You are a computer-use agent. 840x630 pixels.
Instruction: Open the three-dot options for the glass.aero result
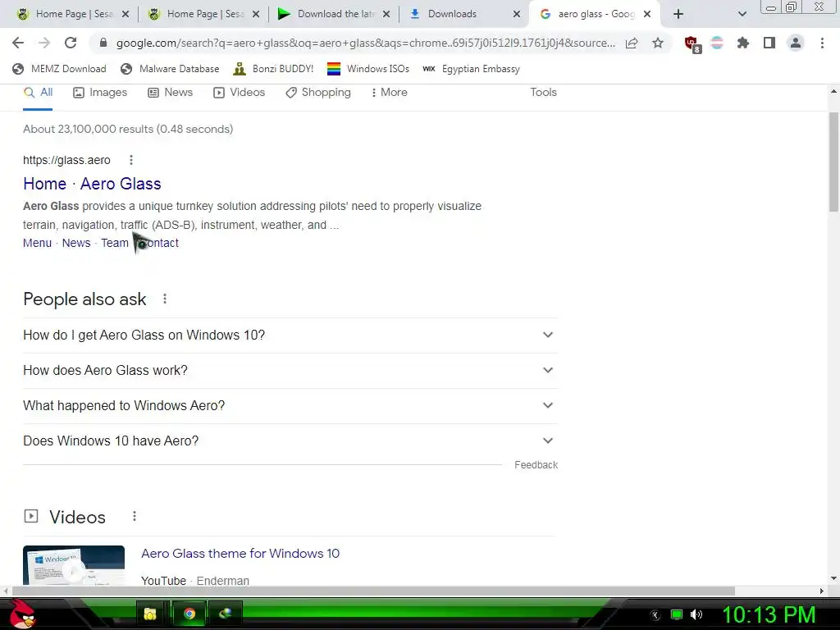tap(131, 160)
